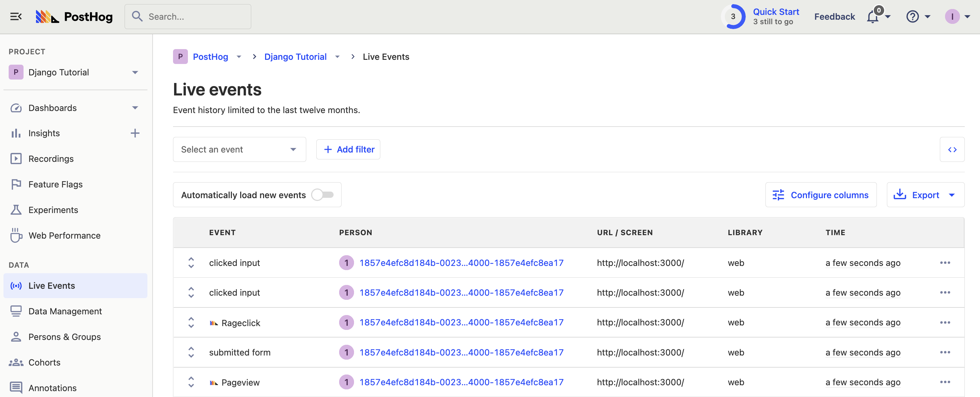Toggle automatically load new events switch
Screen dimensions: 980x397
click(324, 195)
